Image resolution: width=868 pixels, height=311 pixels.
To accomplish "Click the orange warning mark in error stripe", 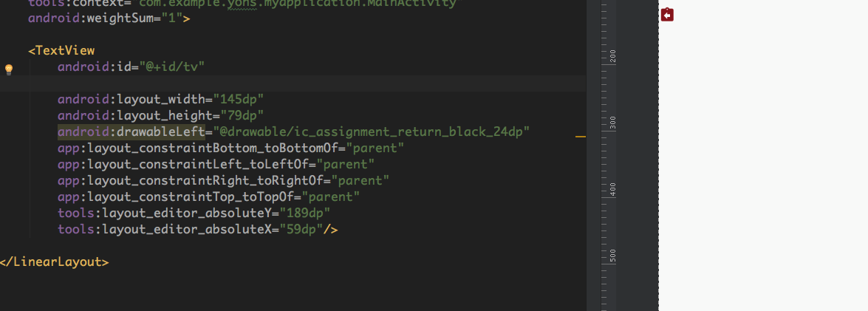I will 580,137.
